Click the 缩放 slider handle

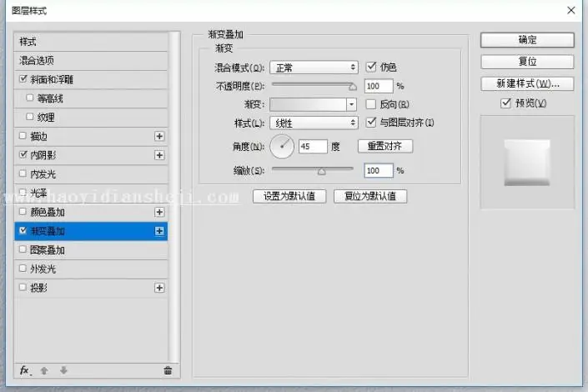(321, 172)
